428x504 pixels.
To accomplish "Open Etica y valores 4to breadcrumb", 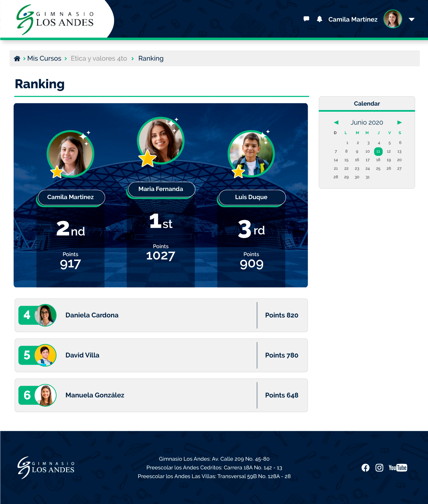I will click(99, 59).
